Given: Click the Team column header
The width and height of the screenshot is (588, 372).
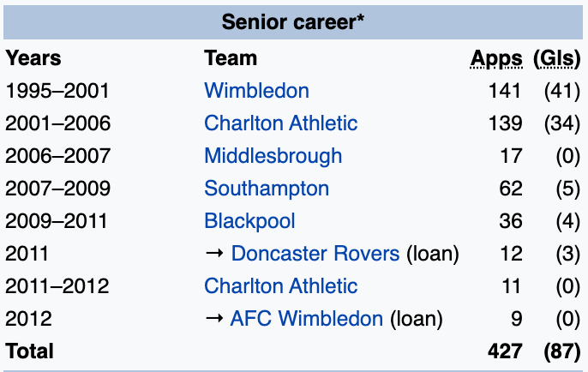Looking at the screenshot, I should (x=231, y=58).
